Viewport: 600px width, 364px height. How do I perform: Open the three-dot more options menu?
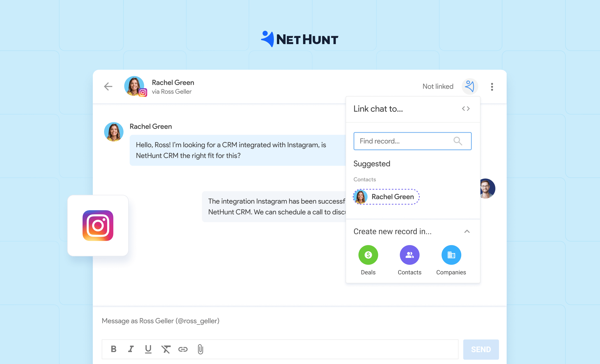492,87
